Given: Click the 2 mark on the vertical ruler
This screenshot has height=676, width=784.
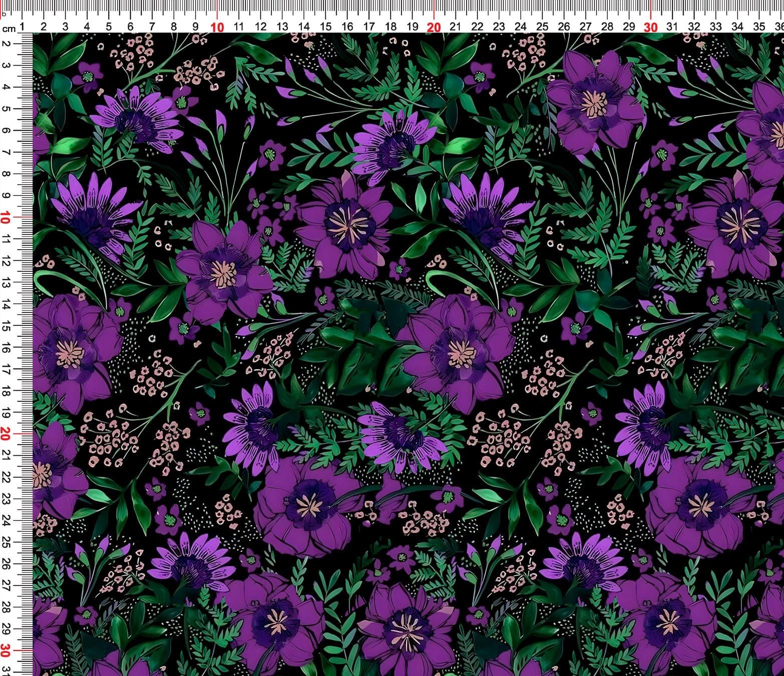Looking at the screenshot, I should (6, 44).
